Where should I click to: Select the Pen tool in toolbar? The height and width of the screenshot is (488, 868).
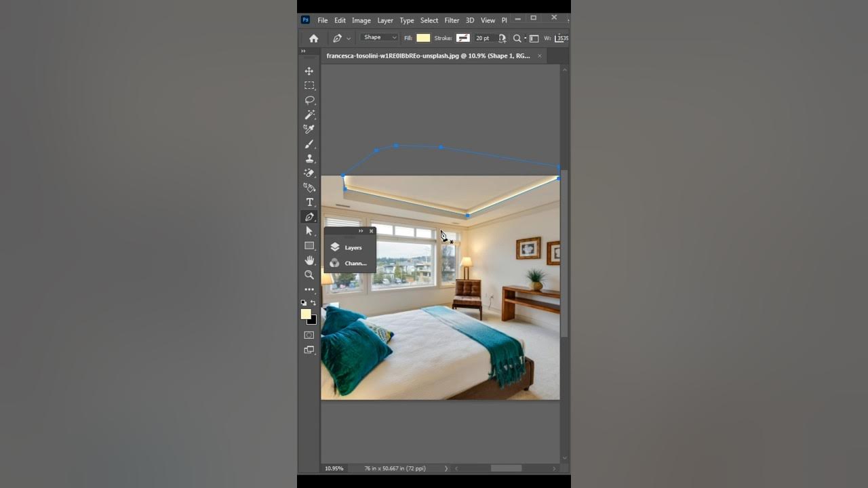click(x=309, y=217)
